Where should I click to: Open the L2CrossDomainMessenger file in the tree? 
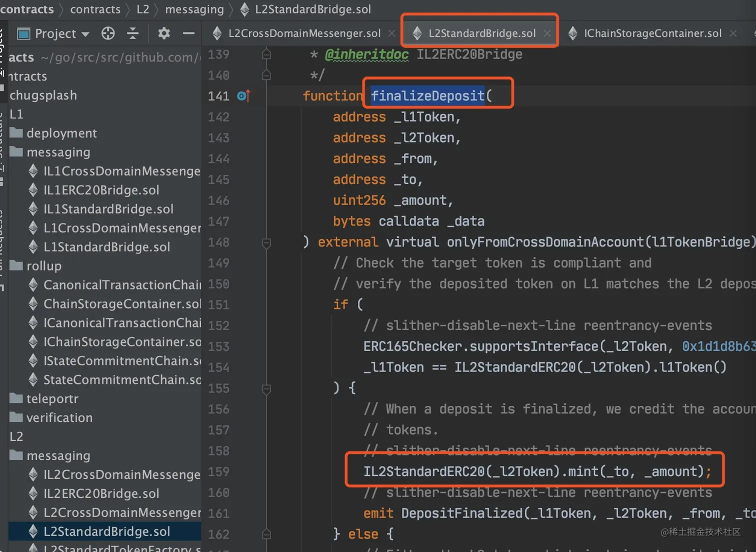click(114, 513)
